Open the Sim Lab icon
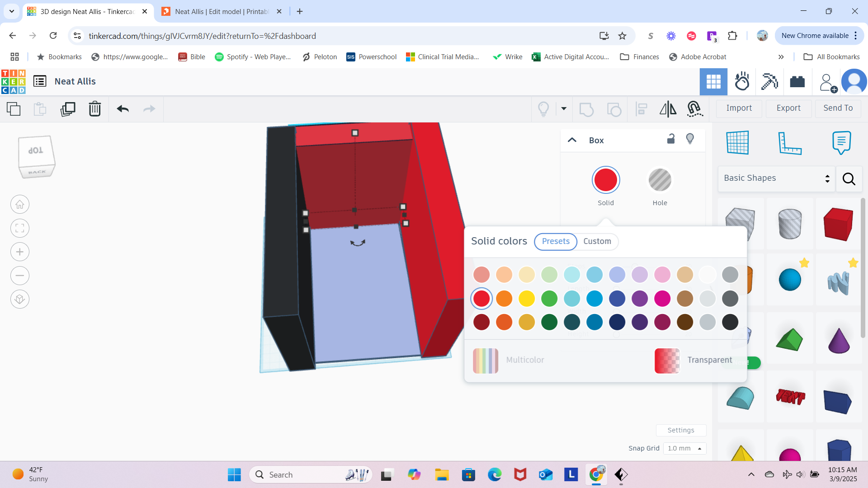Screen dimensions: 868x488 pyautogui.click(x=742, y=82)
